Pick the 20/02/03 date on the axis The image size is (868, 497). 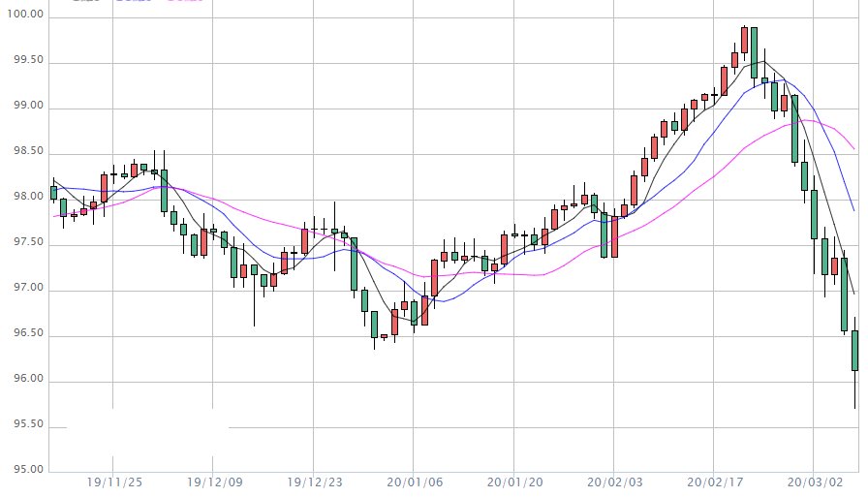[613, 481]
